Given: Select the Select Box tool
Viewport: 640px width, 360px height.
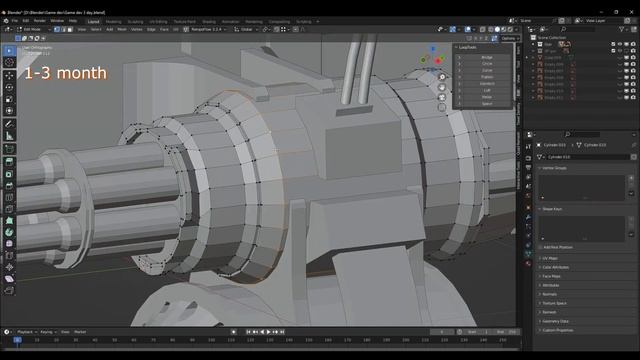Looking at the screenshot, I should pos(9,51).
